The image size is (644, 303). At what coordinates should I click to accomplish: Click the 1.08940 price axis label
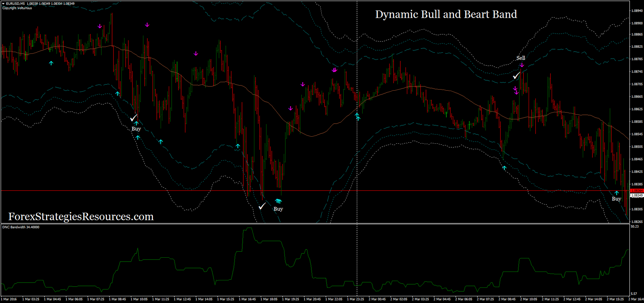[637, 11]
